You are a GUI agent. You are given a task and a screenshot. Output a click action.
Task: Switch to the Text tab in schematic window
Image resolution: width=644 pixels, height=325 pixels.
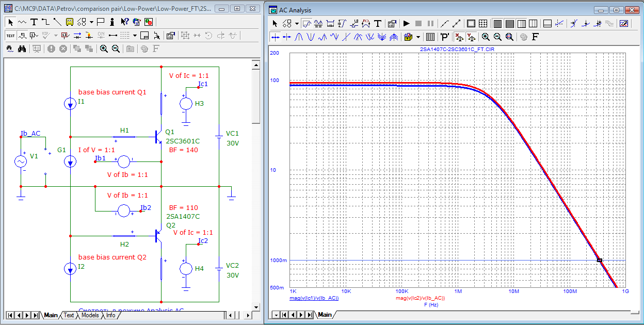click(69, 315)
